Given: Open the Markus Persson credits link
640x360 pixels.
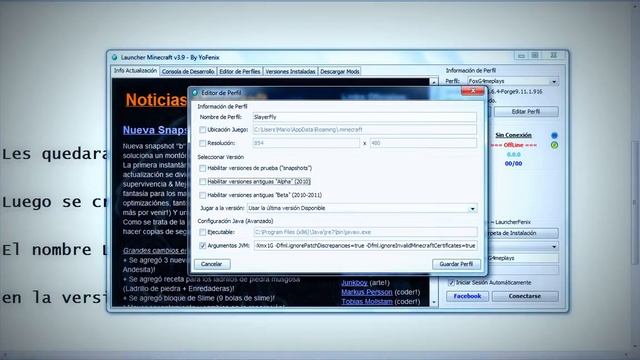Looking at the screenshot, I should click(367, 292).
